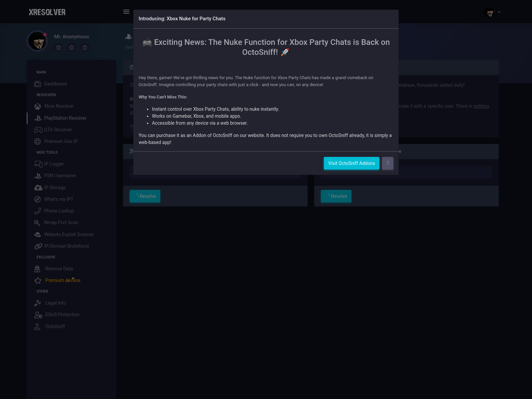The width and height of the screenshot is (532, 399).
Task: Click last bug badge under Mr. Anonymous
Action: click(x=85, y=48)
